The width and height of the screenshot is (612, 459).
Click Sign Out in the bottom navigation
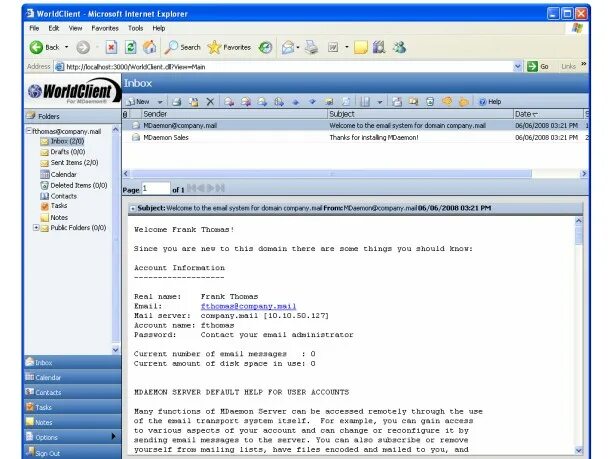pyautogui.click(x=73, y=452)
